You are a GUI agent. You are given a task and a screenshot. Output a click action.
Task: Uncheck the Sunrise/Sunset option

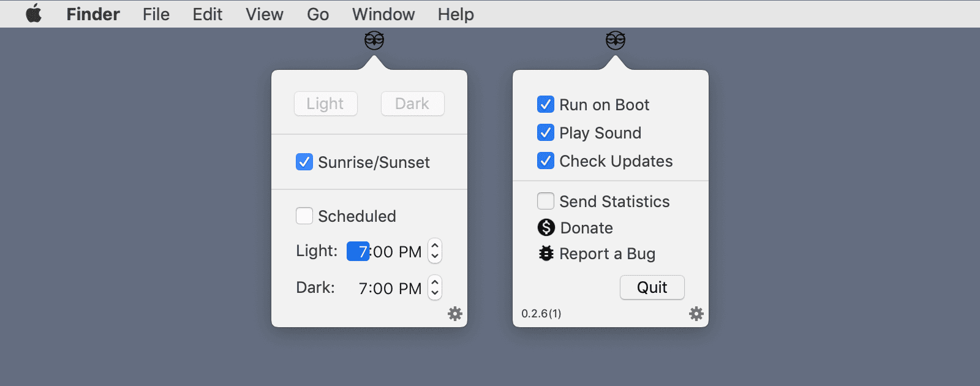click(x=304, y=162)
